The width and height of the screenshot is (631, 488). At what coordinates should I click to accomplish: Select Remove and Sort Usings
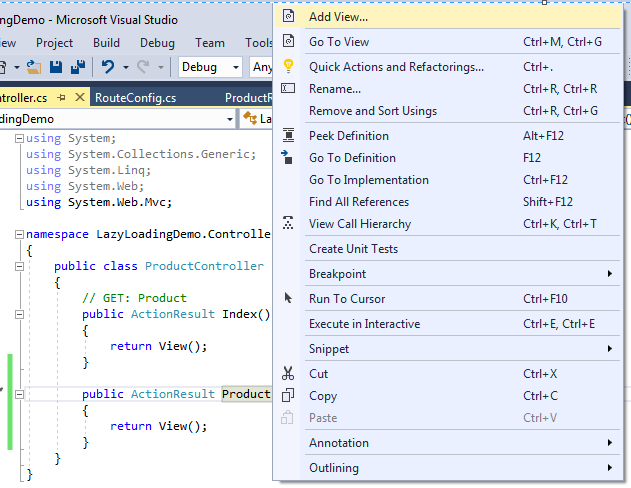pyautogui.click(x=447, y=111)
